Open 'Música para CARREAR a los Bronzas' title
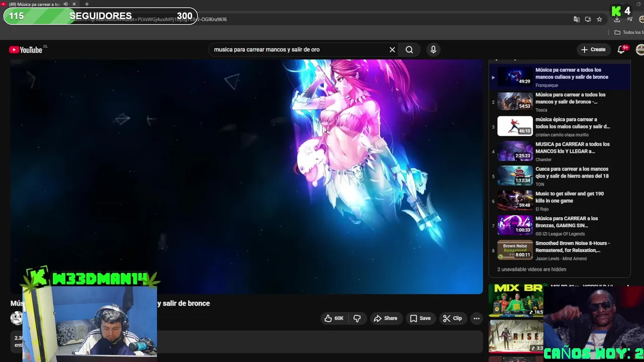This screenshot has width=644, height=362. (567, 222)
